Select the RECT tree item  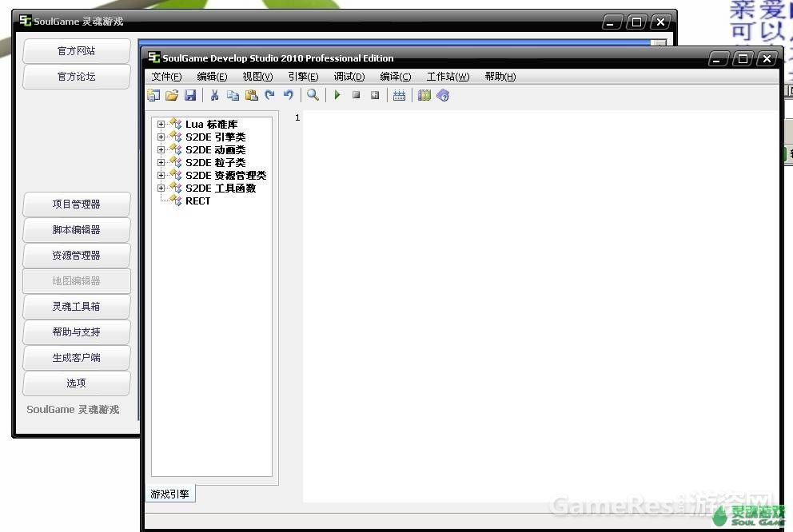click(197, 201)
